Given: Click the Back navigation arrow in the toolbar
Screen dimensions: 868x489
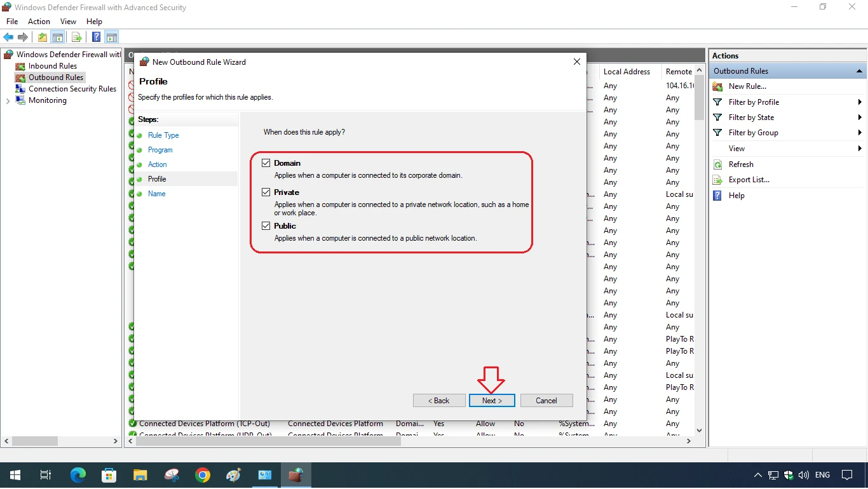Looking at the screenshot, I should (x=8, y=37).
